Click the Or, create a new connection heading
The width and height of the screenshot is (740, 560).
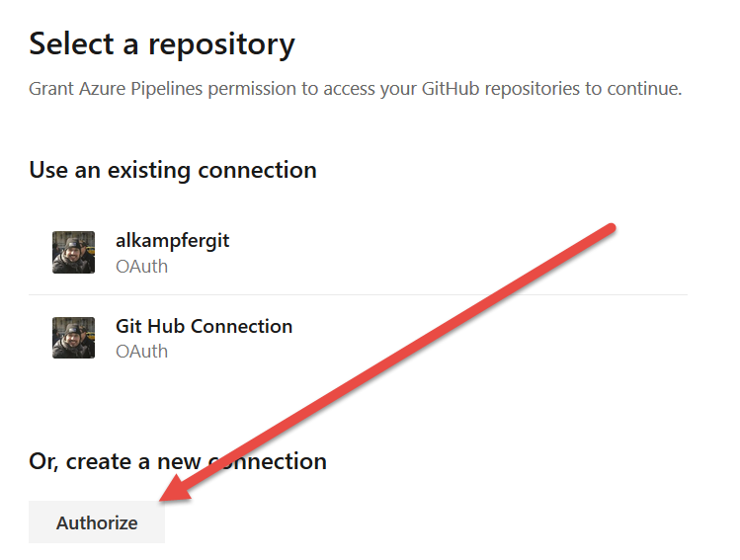178,461
